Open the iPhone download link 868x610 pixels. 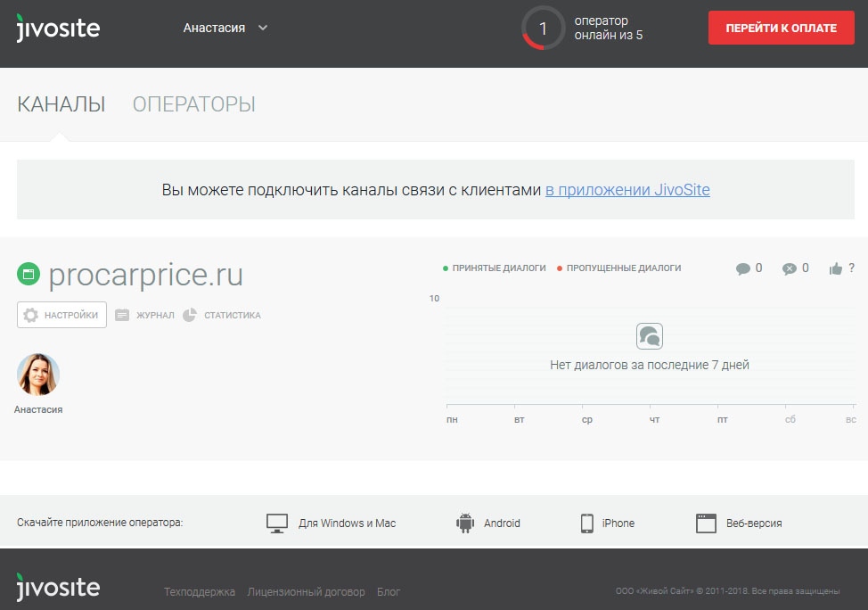click(x=618, y=523)
